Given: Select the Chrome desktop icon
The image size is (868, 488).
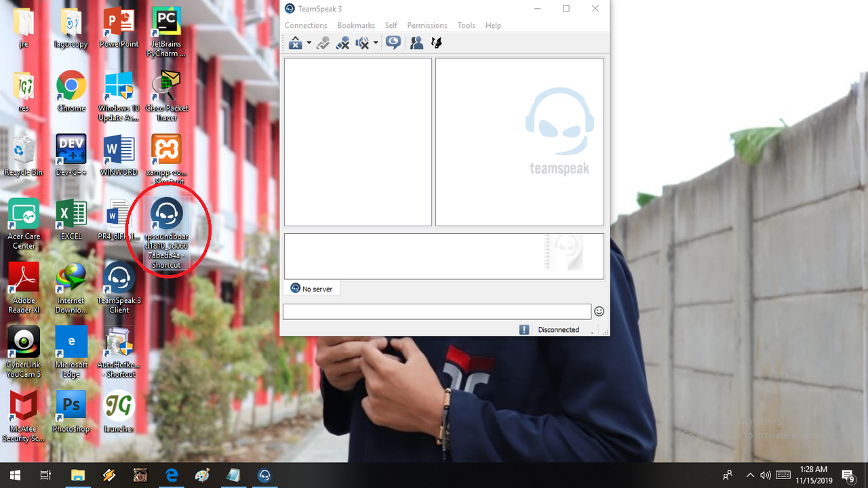Looking at the screenshot, I should (x=71, y=91).
